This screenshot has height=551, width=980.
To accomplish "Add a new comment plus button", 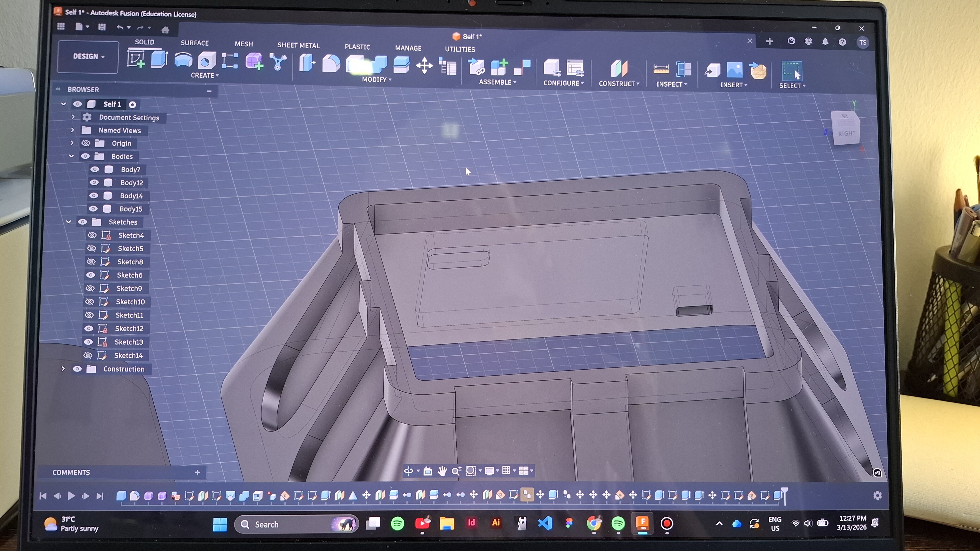I will [197, 472].
